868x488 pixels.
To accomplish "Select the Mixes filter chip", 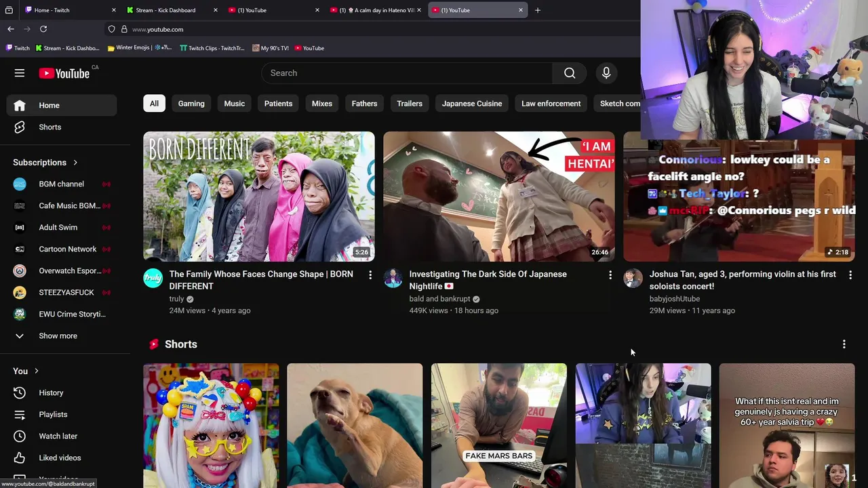I will tap(322, 104).
